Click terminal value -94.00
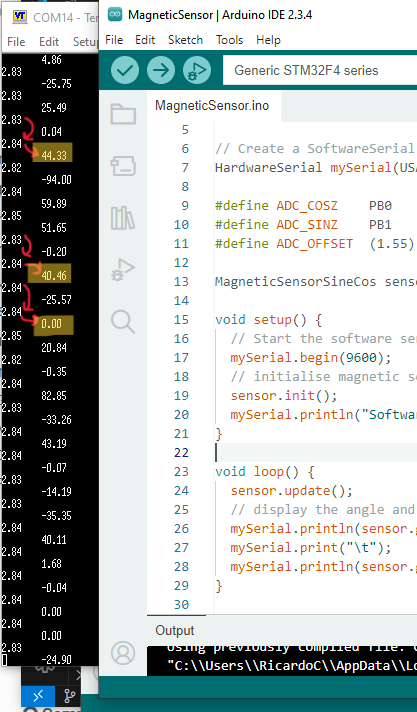417x712 pixels. (x=56, y=180)
